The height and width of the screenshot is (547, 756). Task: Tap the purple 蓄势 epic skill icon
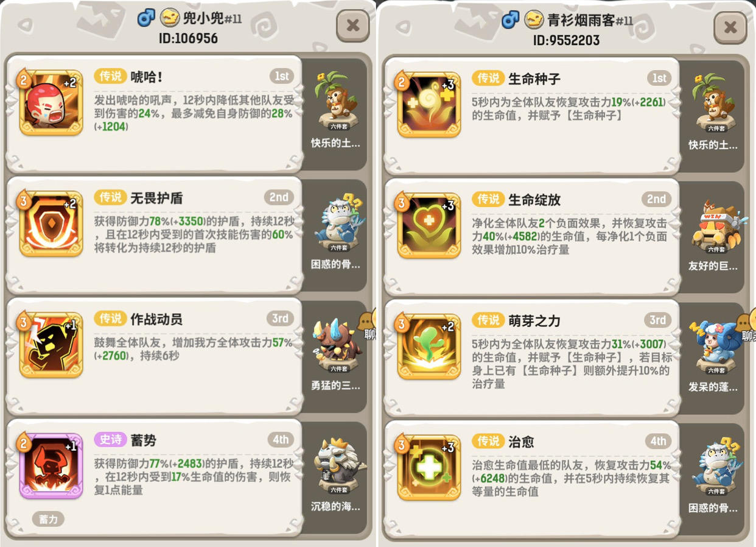[x=51, y=466]
